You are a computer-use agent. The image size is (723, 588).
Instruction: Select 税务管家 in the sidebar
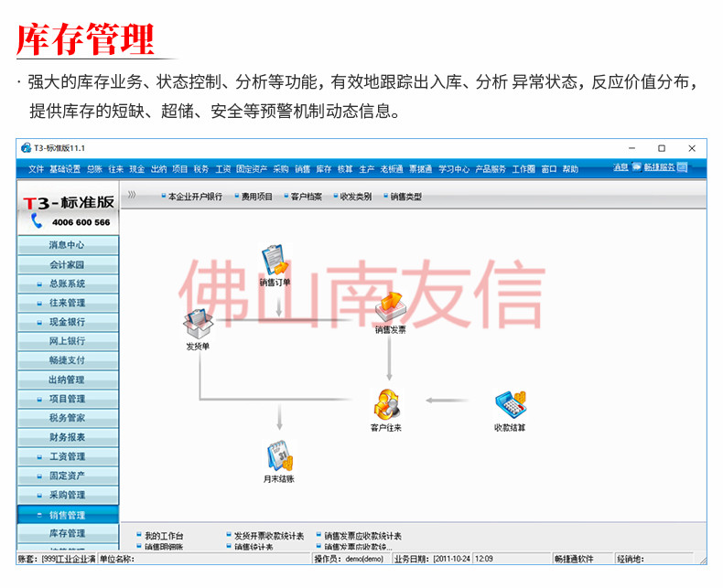pos(68,418)
